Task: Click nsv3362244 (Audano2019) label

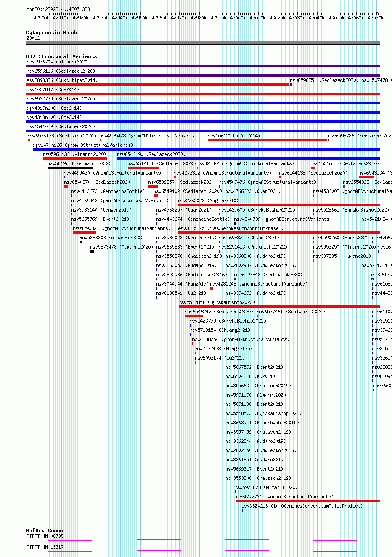Action: click(x=255, y=441)
